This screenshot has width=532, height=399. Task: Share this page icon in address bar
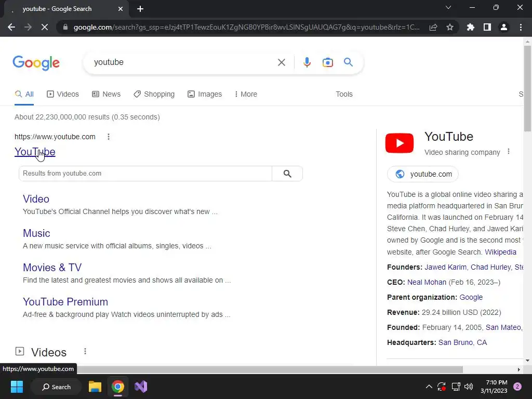tap(433, 27)
